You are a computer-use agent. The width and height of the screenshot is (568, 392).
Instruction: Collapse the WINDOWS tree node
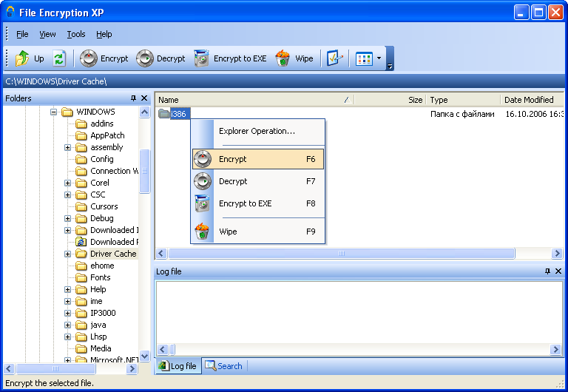click(x=53, y=112)
